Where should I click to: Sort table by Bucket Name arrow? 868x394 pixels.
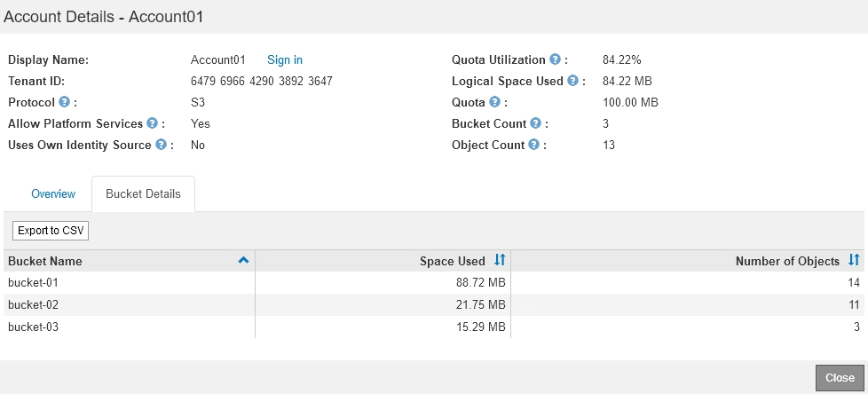click(x=243, y=261)
